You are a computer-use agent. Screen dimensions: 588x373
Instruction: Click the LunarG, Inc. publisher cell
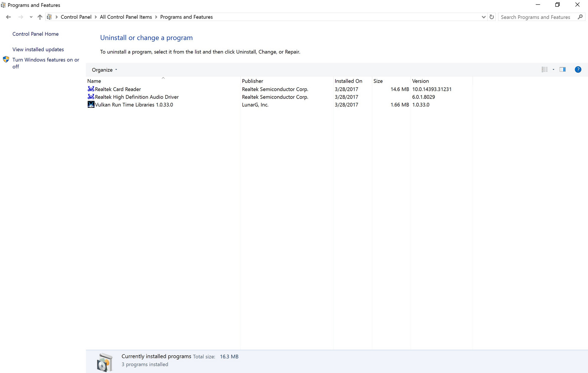click(255, 105)
